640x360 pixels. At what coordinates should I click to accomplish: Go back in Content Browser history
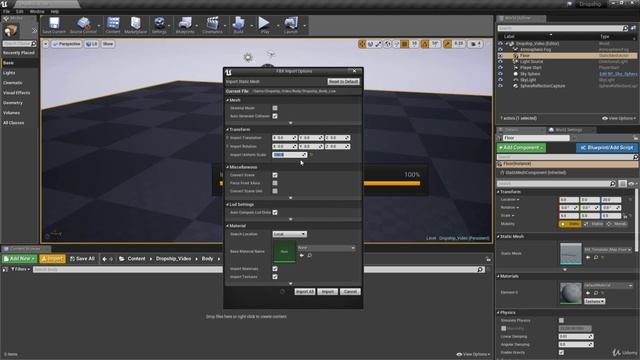click(104, 259)
